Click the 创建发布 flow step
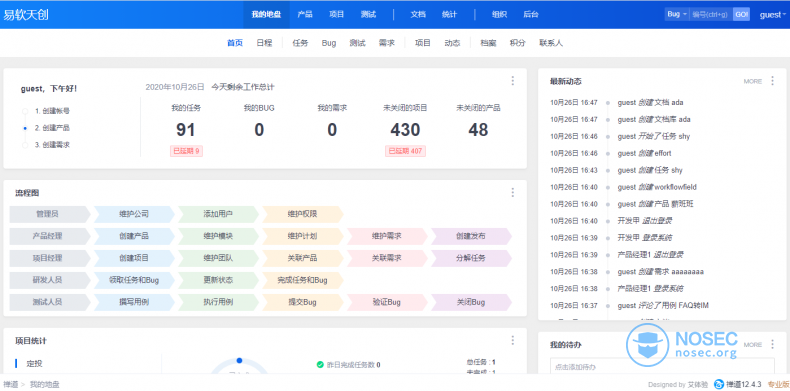This screenshot has width=790, height=391. 471,236
